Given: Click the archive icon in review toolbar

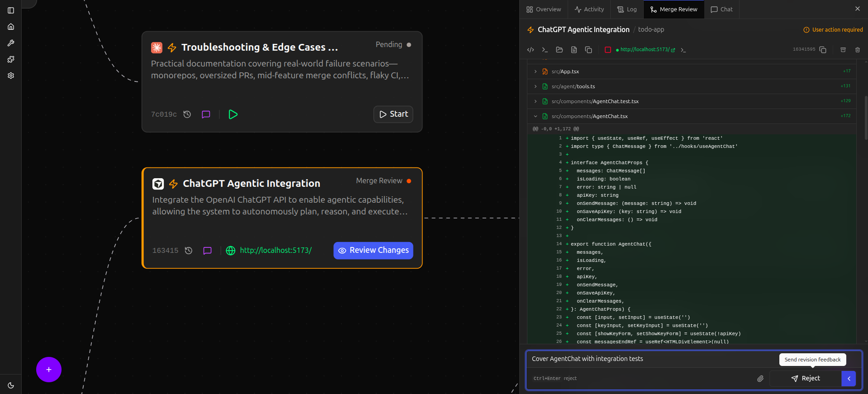Looking at the screenshot, I should pyautogui.click(x=843, y=50).
